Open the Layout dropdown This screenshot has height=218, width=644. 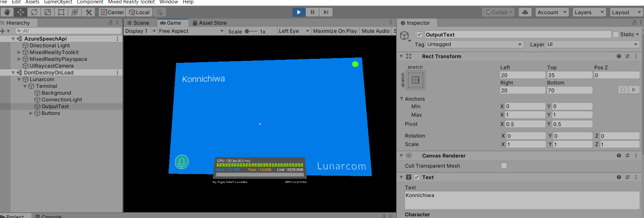626,12
